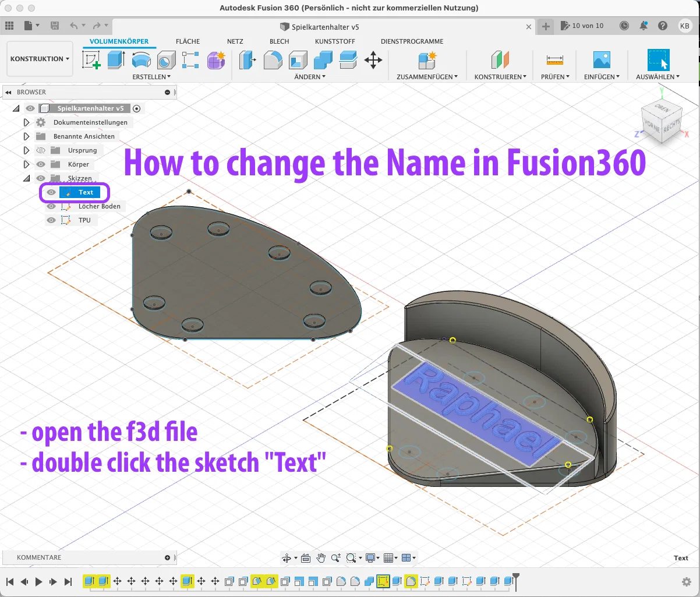Show the hidden Ursprung folder

(41, 150)
